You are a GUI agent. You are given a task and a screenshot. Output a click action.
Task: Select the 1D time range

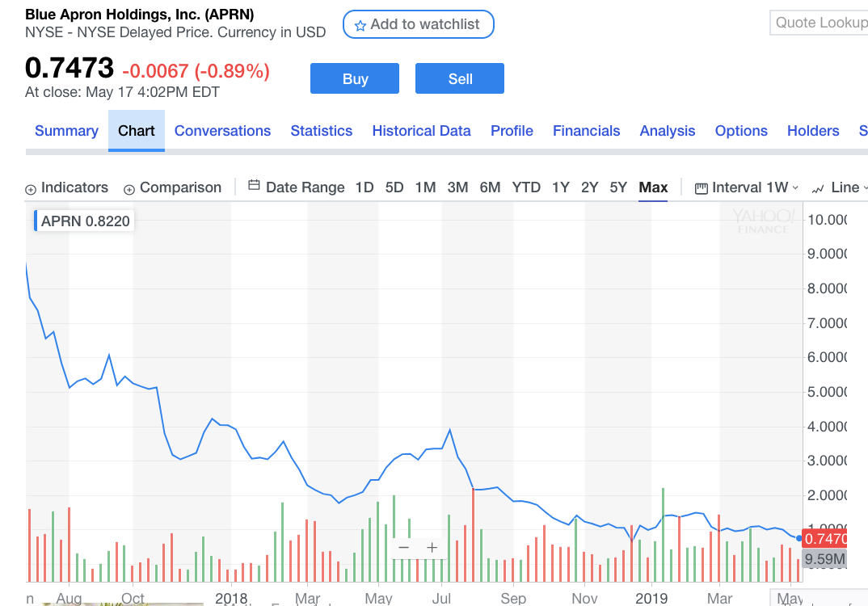(364, 187)
